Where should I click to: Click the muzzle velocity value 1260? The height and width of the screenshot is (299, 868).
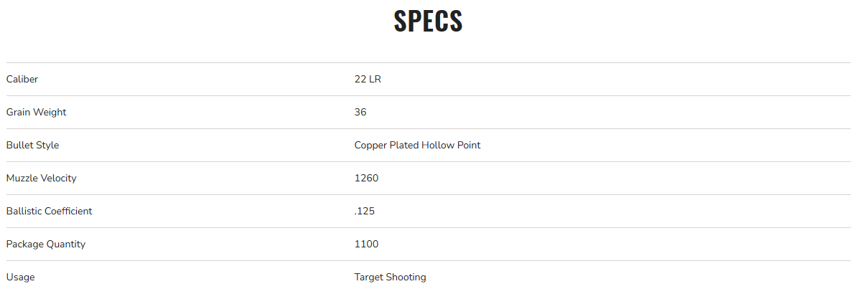click(366, 179)
